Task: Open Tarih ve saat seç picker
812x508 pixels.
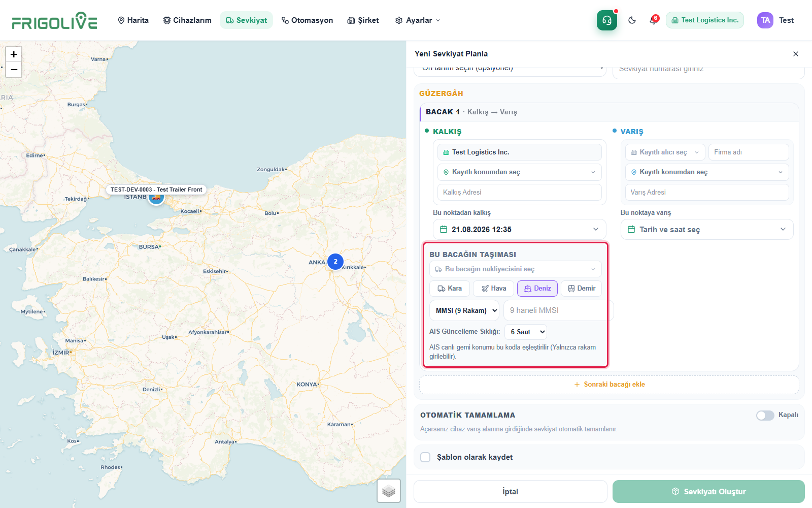Action: (707, 230)
